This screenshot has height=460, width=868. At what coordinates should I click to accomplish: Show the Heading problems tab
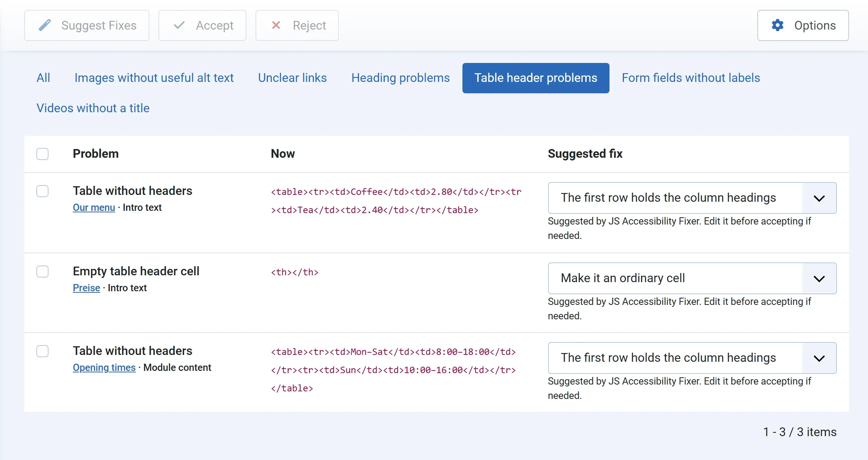coord(400,78)
